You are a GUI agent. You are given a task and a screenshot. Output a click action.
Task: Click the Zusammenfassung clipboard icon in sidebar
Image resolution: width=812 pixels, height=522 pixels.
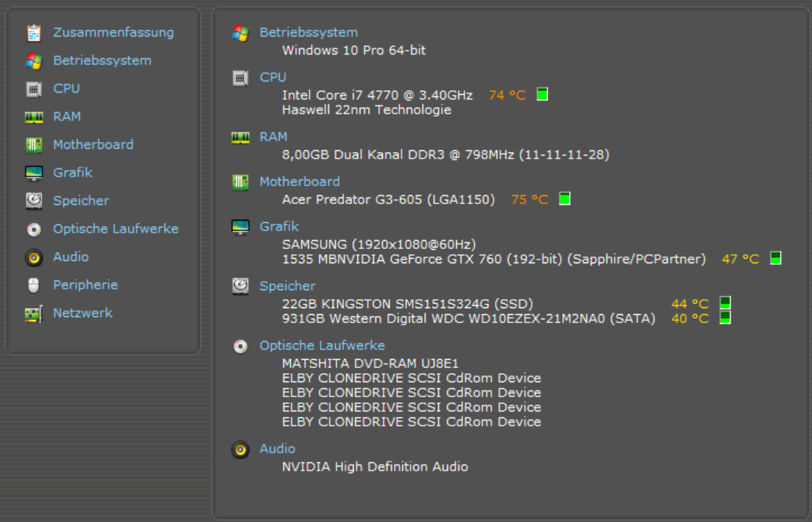tap(34, 33)
